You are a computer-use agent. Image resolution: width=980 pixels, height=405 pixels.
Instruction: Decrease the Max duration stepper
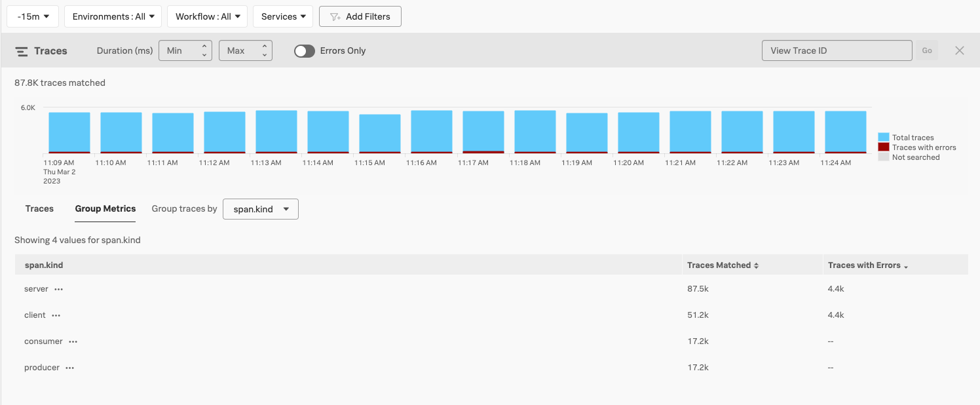[265, 55]
